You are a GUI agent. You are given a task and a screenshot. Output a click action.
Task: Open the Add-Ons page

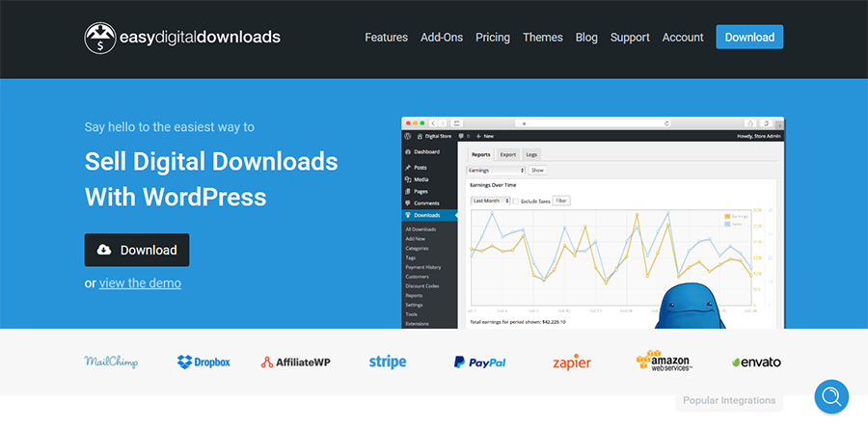(442, 37)
